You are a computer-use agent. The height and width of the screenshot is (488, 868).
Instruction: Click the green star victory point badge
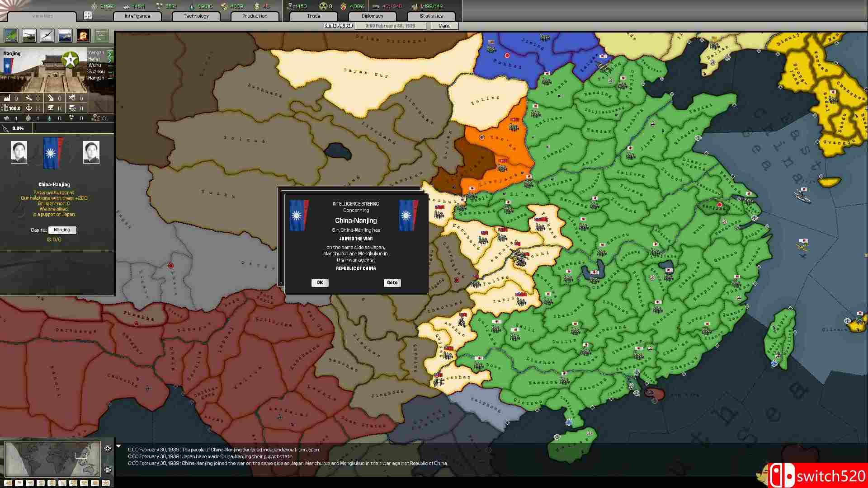70,59
